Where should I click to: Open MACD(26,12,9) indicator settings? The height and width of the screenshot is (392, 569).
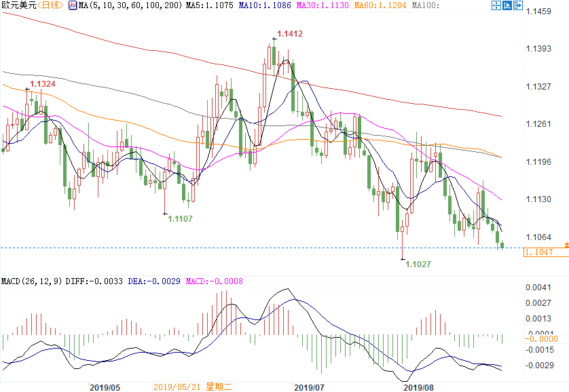(x=33, y=281)
